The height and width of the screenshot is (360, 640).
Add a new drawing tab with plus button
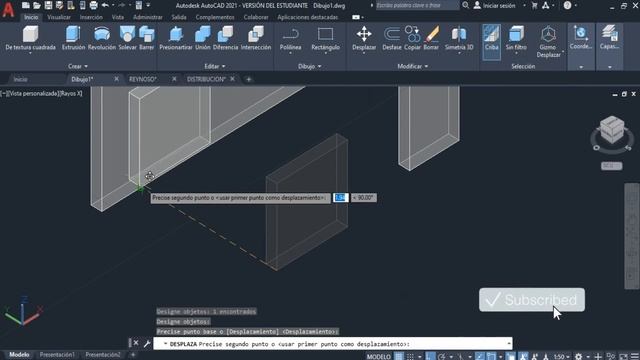pos(249,79)
